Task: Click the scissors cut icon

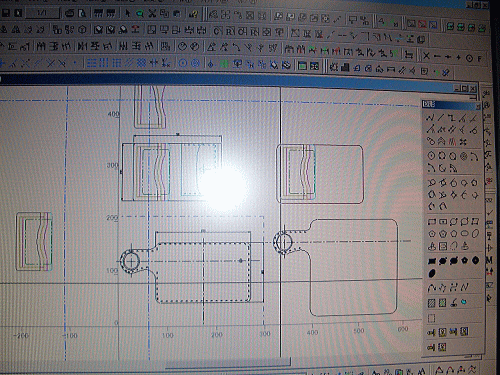Action: pyautogui.click(x=152, y=14)
